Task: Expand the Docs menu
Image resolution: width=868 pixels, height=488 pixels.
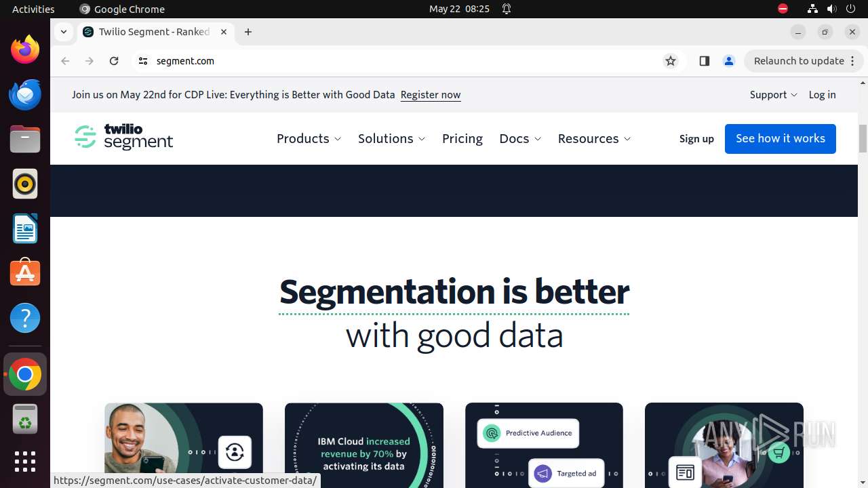Action: [520, 138]
